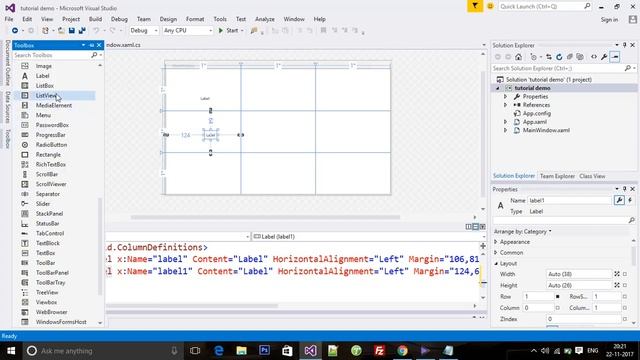
Task: Click ColumnSpan property marker square
Action: pos(625,308)
